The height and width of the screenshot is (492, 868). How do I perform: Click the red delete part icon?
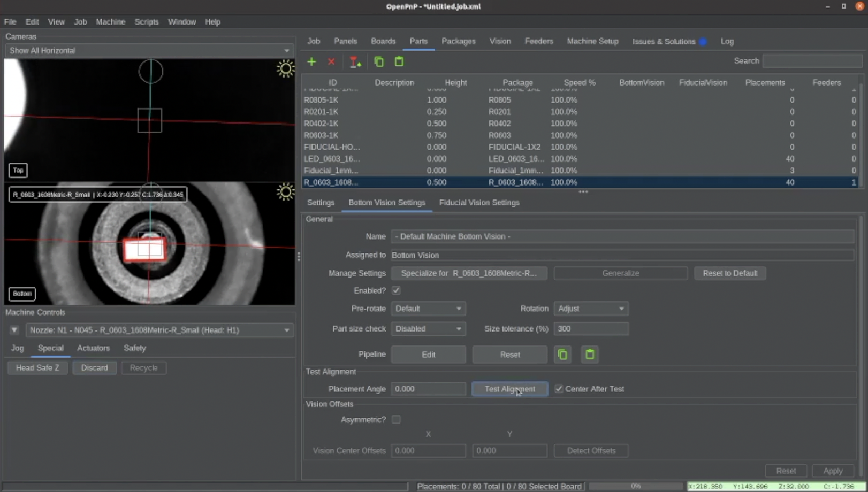(331, 62)
